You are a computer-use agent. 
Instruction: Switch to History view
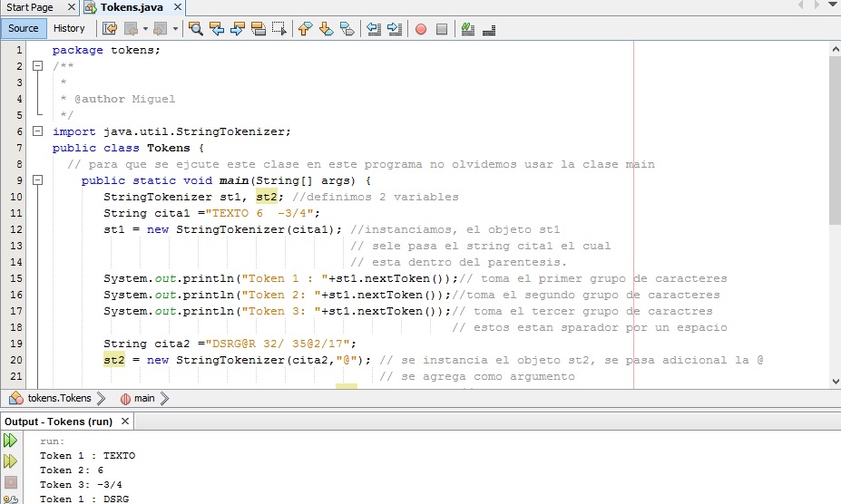pos(69,28)
